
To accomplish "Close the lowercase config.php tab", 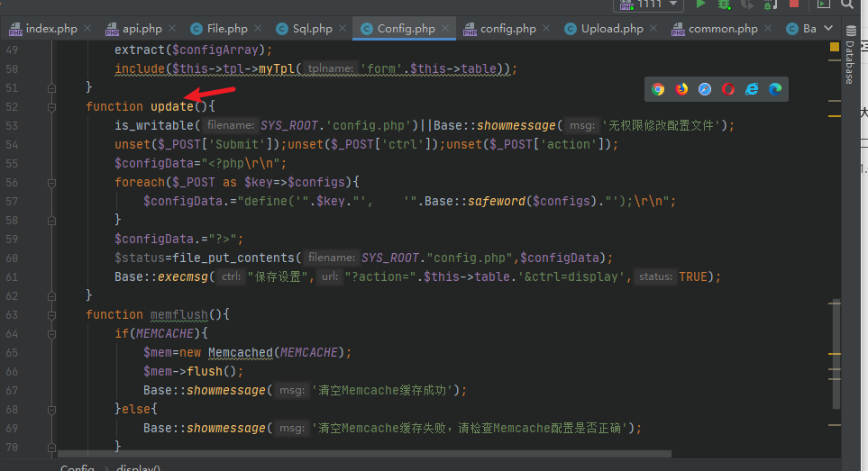I will 546,28.
